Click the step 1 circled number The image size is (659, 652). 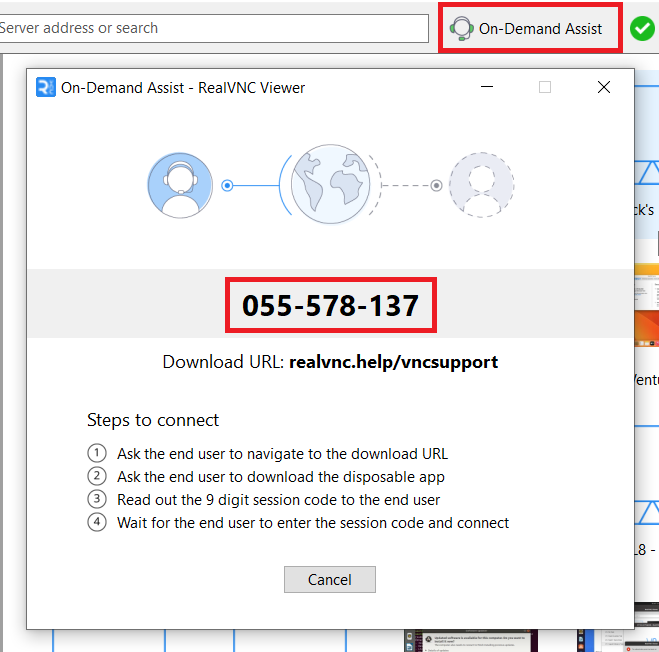tap(96, 453)
